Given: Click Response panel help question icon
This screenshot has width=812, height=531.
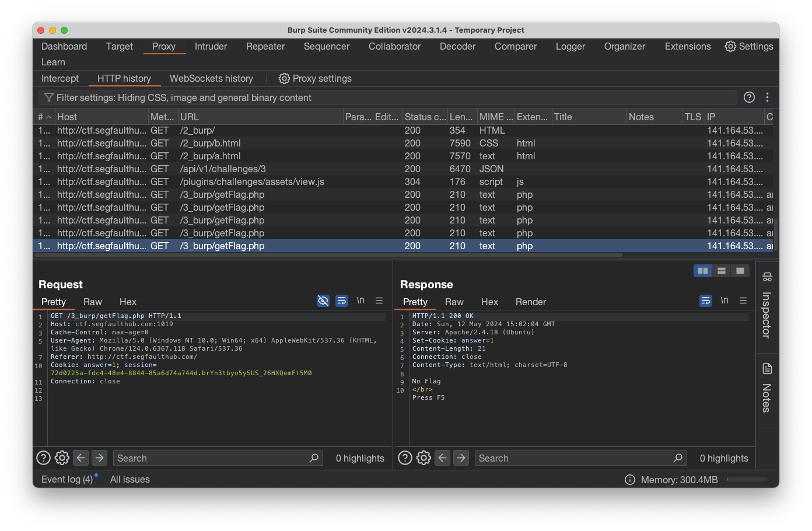Looking at the screenshot, I should pos(405,458).
